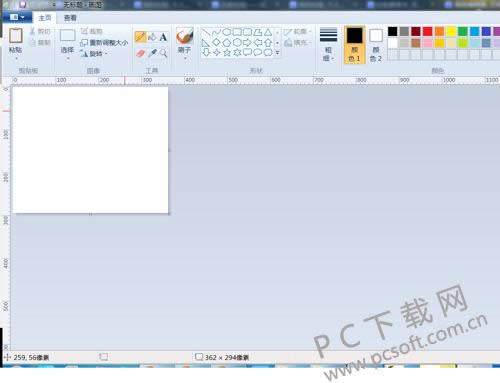500x383 pixels.
Task: Select the Magnifier tool
Action: pyautogui.click(x=163, y=53)
